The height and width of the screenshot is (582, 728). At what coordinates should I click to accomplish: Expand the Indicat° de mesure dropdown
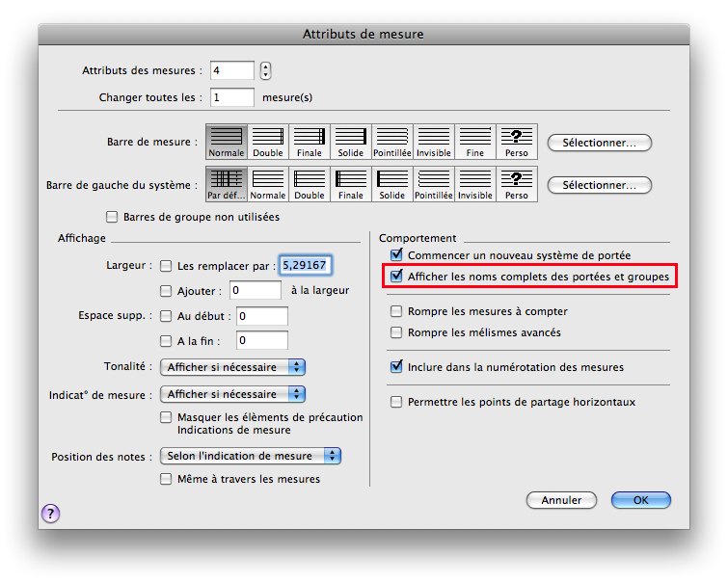[233, 394]
